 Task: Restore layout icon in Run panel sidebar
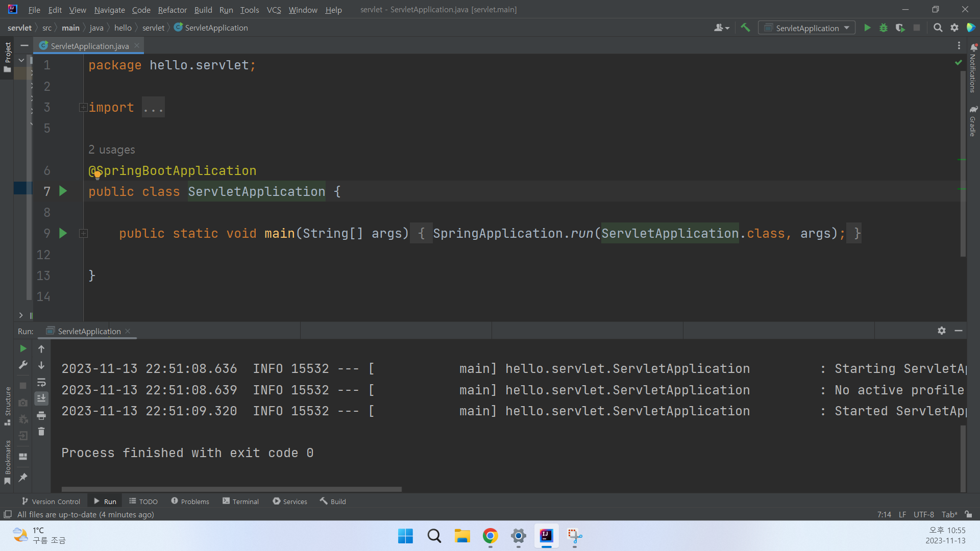(x=23, y=457)
